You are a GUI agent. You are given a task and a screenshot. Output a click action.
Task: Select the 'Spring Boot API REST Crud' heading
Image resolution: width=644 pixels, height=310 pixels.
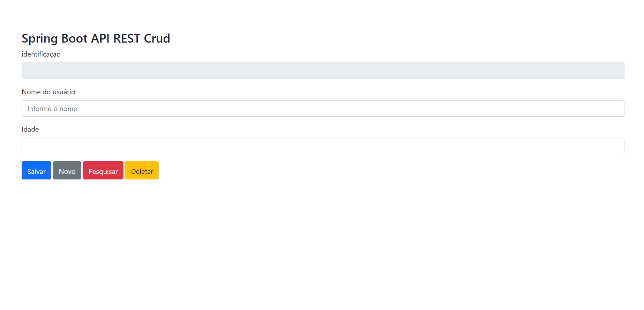coord(96,38)
